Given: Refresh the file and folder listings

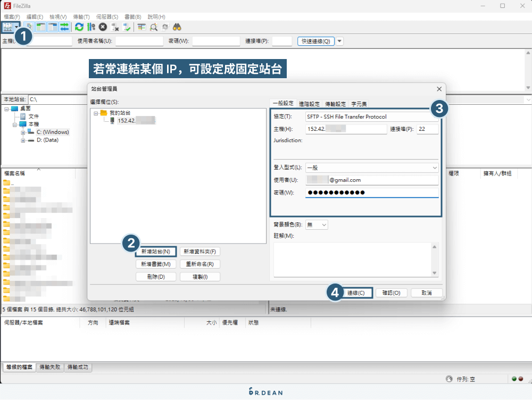Looking at the screenshot, I should click(79, 27).
